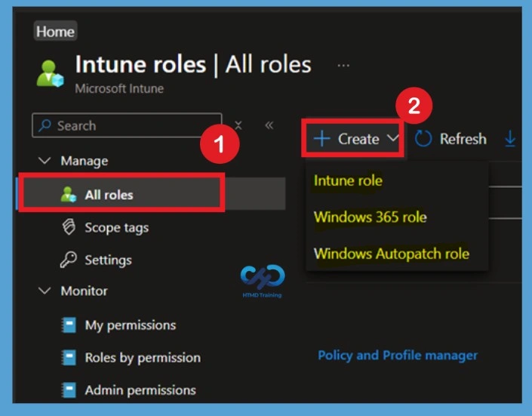Toggle the Create dropdown chevron

[393, 137]
